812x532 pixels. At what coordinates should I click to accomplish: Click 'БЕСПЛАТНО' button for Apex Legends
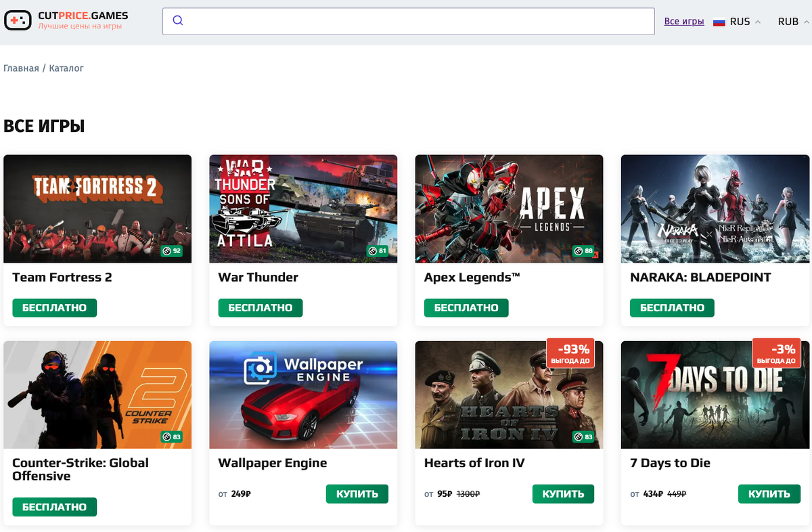pos(466,307)
